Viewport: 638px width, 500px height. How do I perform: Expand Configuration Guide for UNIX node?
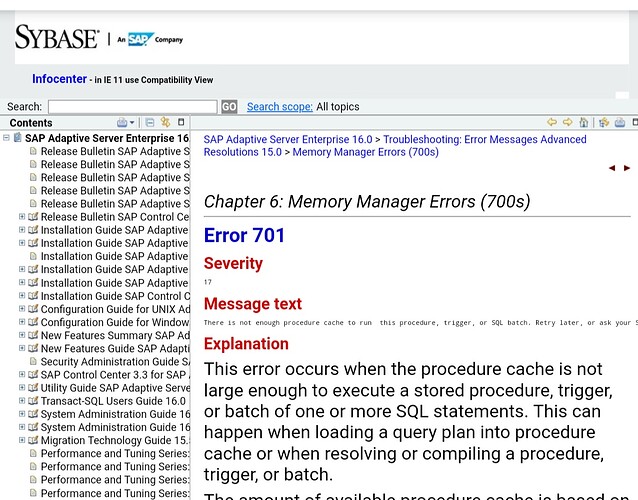pyautogui.click(x=22, y=308)
